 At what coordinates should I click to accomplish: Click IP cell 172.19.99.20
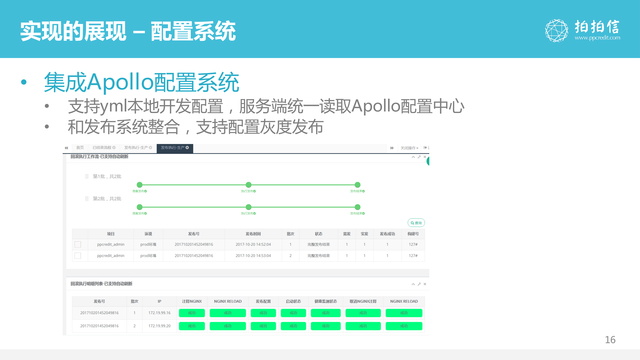(159, 326)
